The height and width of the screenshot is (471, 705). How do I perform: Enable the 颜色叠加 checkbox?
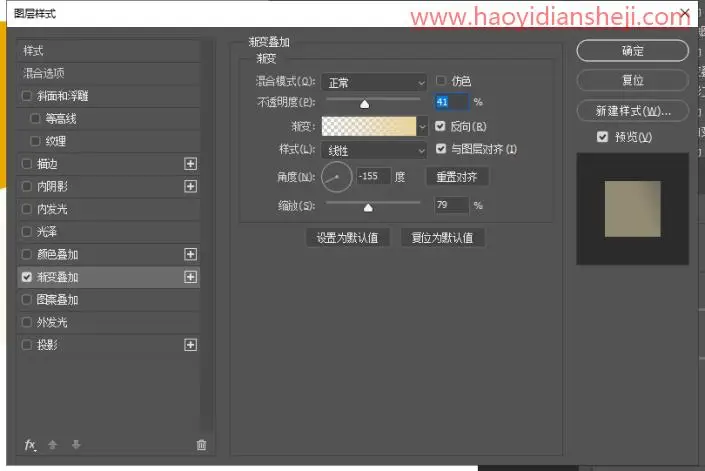pyautogui.click(x=27, y=254)
